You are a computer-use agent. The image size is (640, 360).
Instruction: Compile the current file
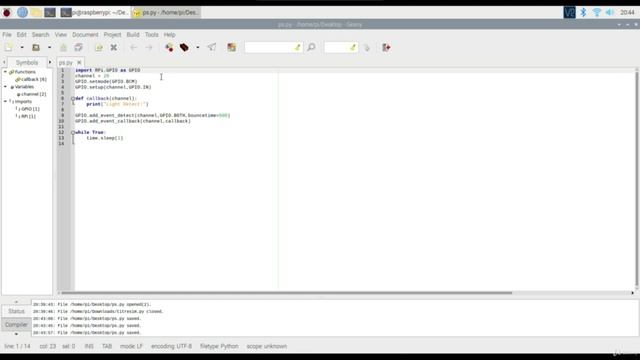[x=169, y=47]
